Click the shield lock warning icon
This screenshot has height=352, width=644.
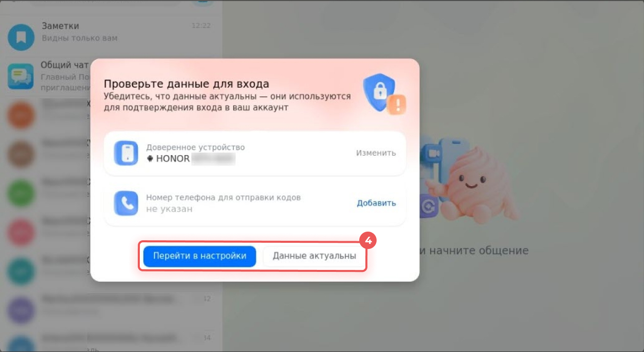pyautogui.click(x=384, y=94)
